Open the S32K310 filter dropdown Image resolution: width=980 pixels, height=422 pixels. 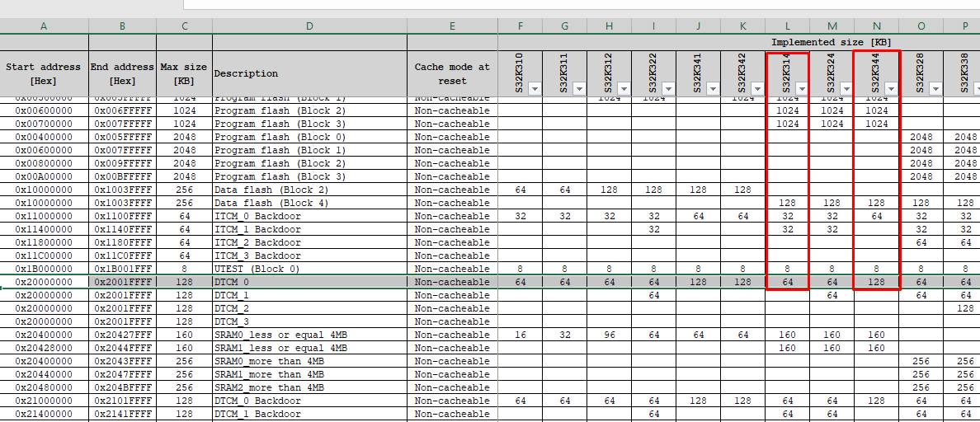[535, 89]
